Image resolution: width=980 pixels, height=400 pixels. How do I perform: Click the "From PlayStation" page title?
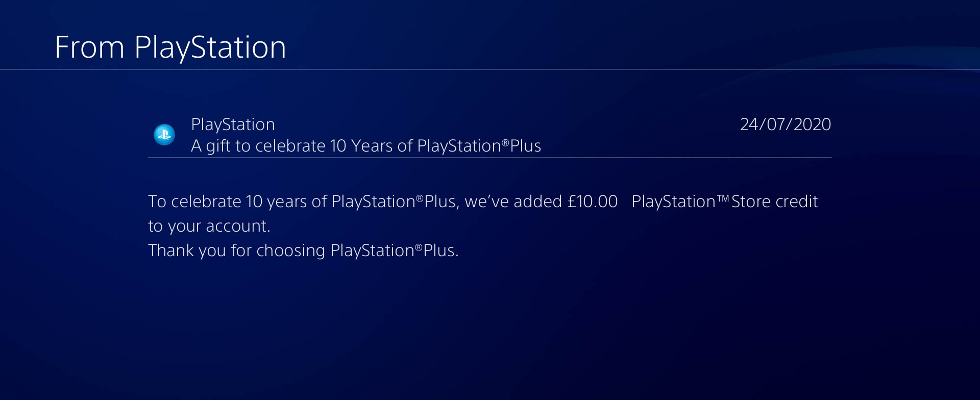coord(170,47)
